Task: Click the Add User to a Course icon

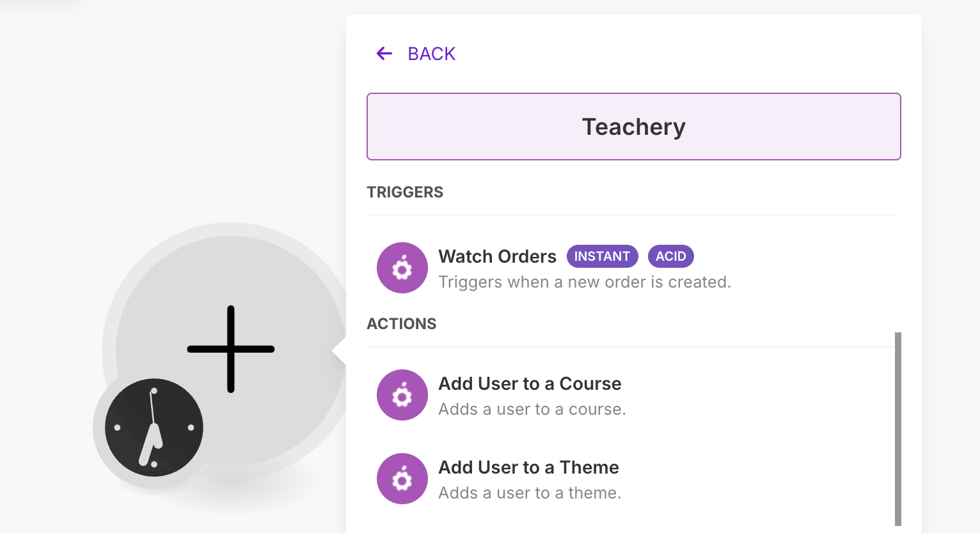Action: [x=402, y=395]
